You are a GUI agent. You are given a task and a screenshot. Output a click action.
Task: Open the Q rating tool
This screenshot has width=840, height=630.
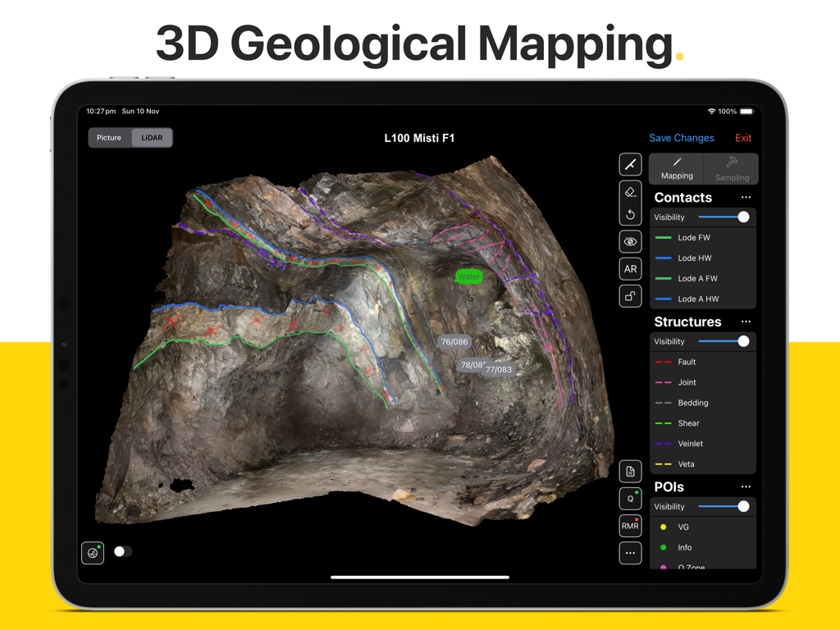pos(630,498)
